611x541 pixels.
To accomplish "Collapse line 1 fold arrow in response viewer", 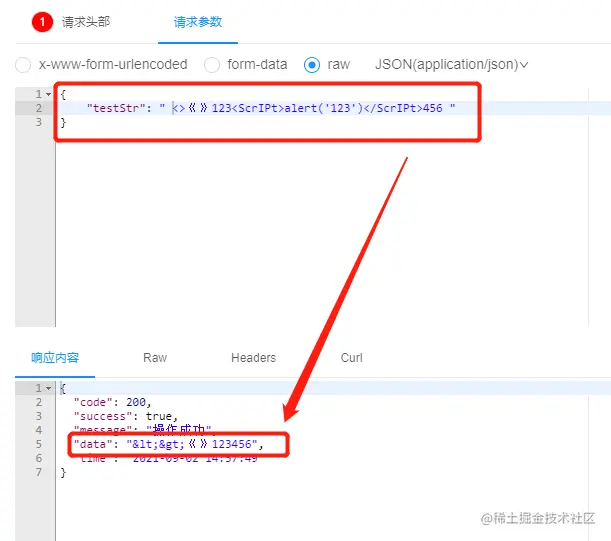I will click(x=48, y=388).
